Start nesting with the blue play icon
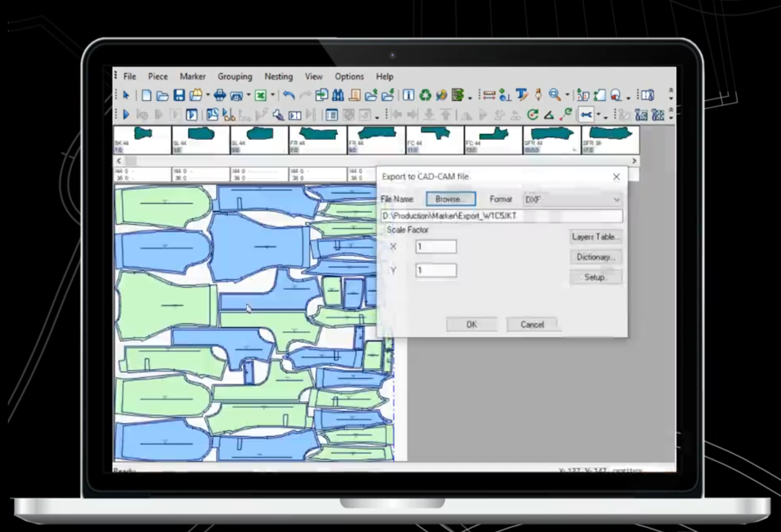Viewport: 781px width, 532px height. [126, 115]
